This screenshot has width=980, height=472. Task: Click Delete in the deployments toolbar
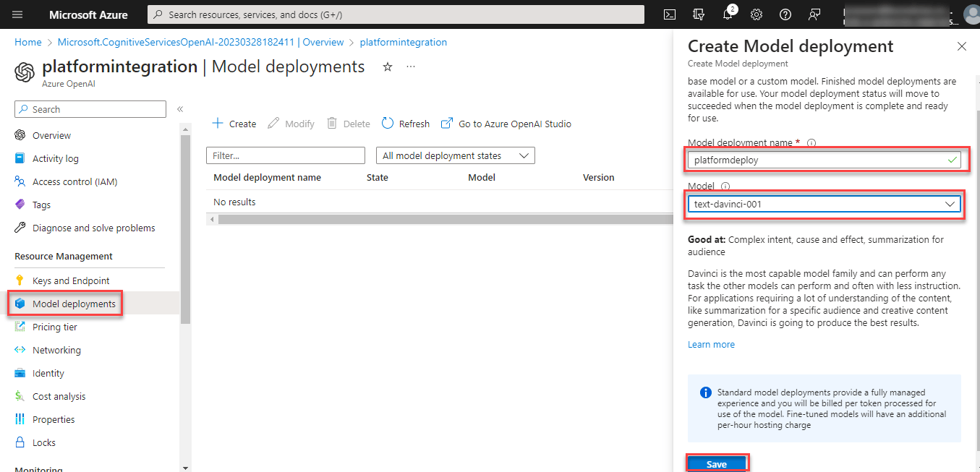349,124
